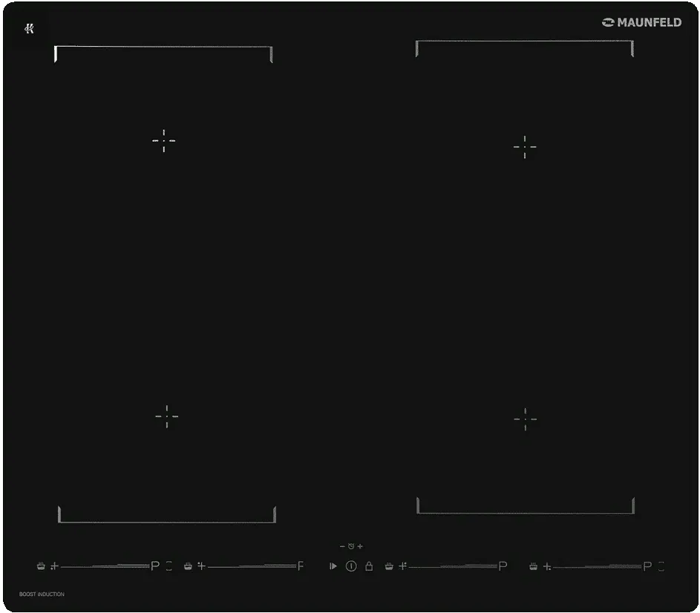Set power on the rightmost zone slider
The width and height of the screenshot is (700, 613).
tap(597, 566)
